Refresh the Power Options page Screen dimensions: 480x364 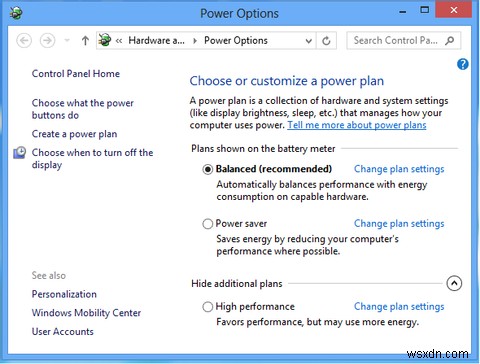coord(326,41)
